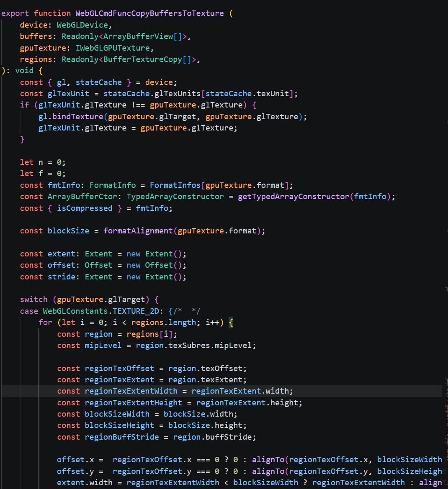Viewport: 448px width, 489px height.
Task: Click the 'FormatInfos' array identifier
Action: coord(175,185)
